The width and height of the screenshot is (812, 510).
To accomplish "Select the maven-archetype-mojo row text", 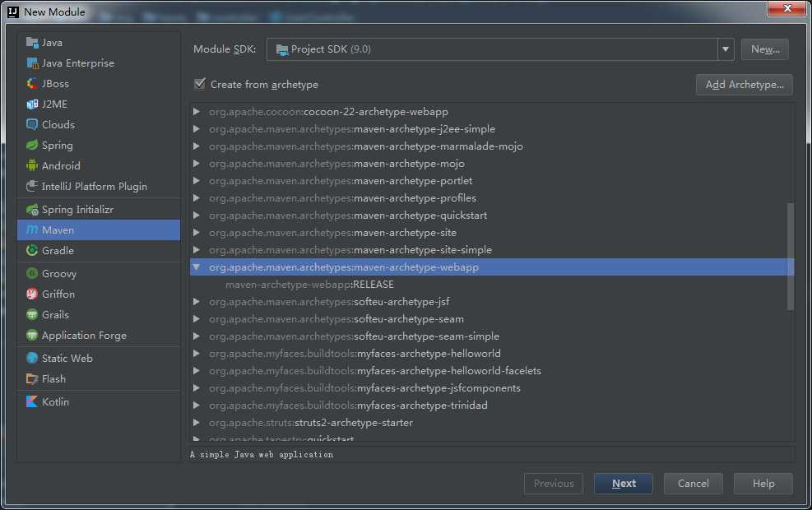I will tap(336, 164).
